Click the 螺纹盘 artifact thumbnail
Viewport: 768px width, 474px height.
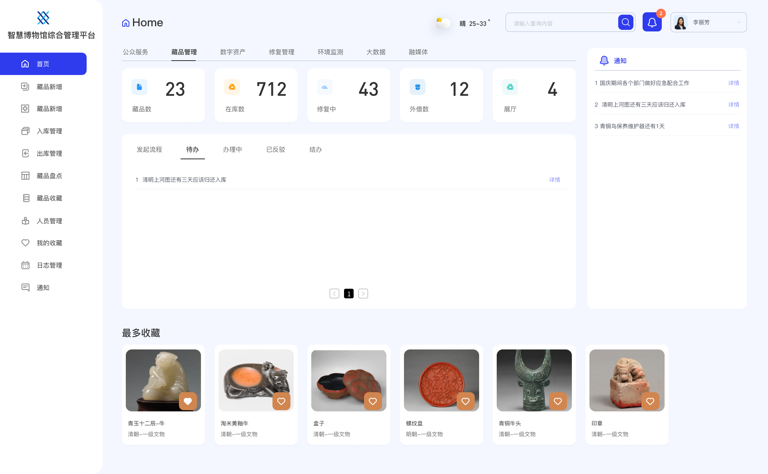point(441,380)
